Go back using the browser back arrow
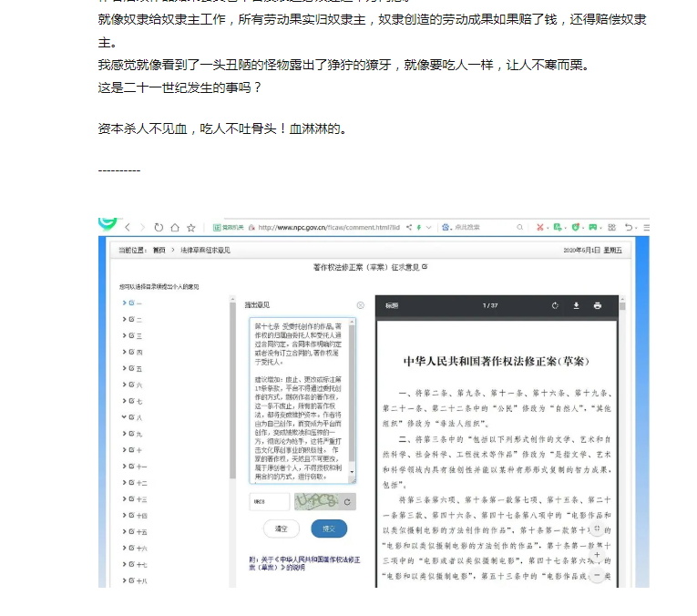The width and height of the screenshot is (697, 616). (x=128, y=228)
